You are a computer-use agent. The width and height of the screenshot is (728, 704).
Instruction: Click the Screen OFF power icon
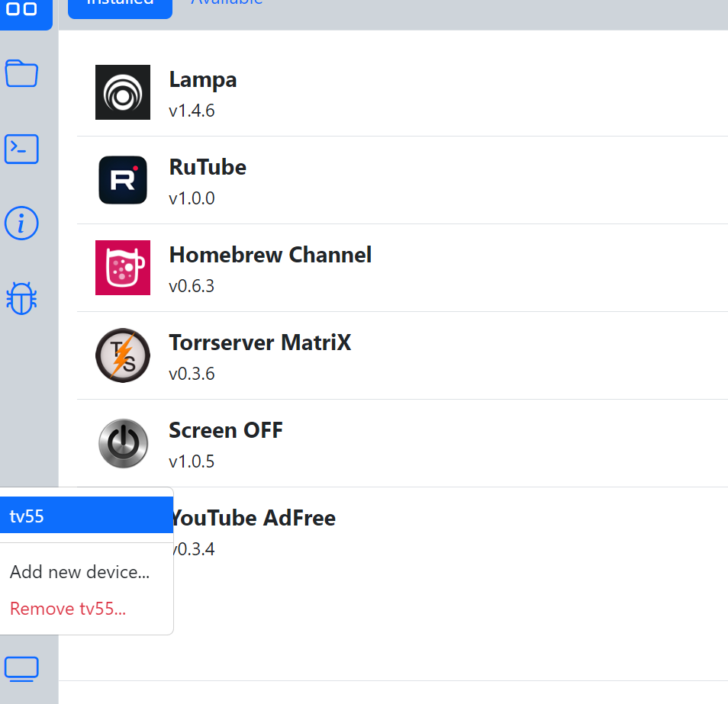pyautogui.click(x=123, y=443)
